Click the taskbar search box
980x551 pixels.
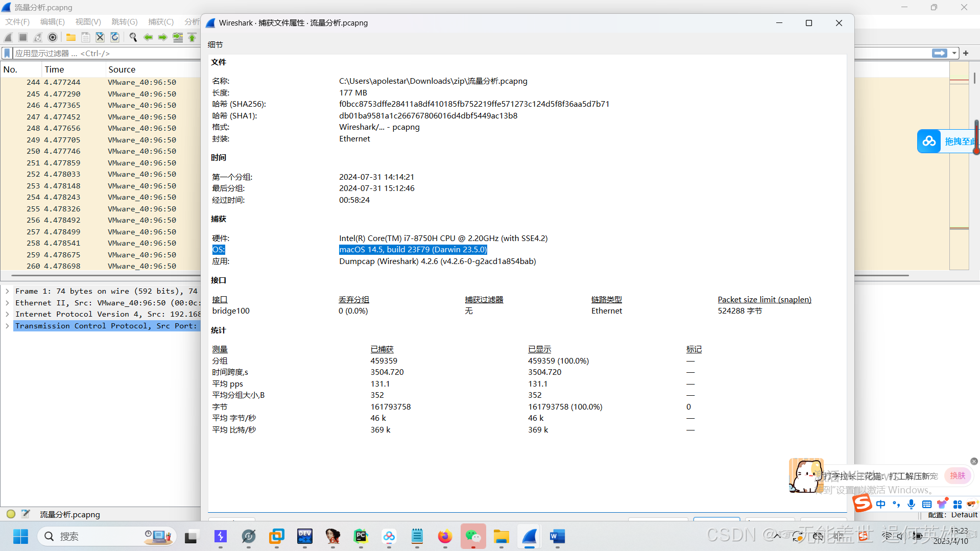[106, 536]
